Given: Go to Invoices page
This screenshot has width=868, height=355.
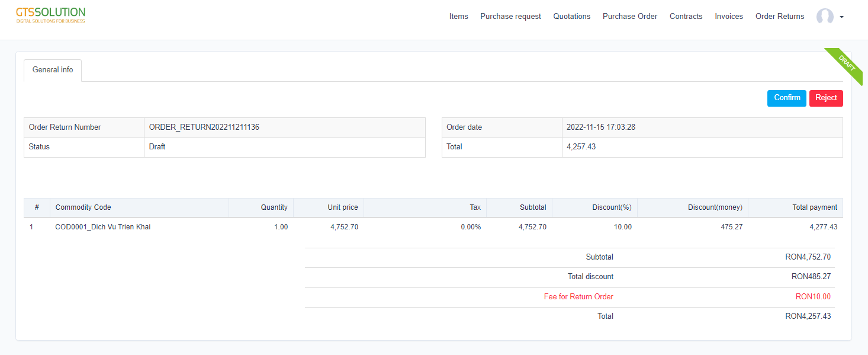Looking at the screenshot, I should pyautogui.click(x=728, y=17).
